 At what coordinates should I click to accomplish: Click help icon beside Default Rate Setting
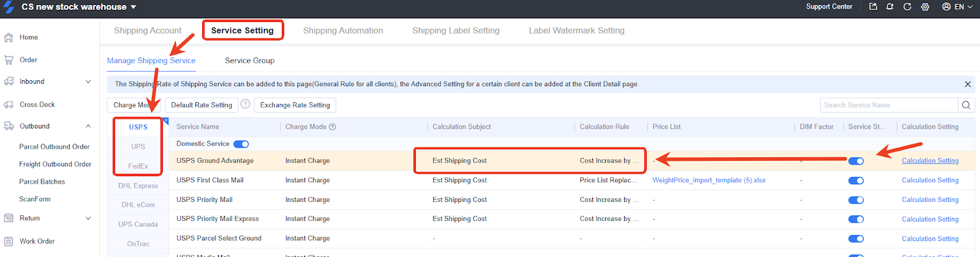pyautogui.click(x=245, y=104)
